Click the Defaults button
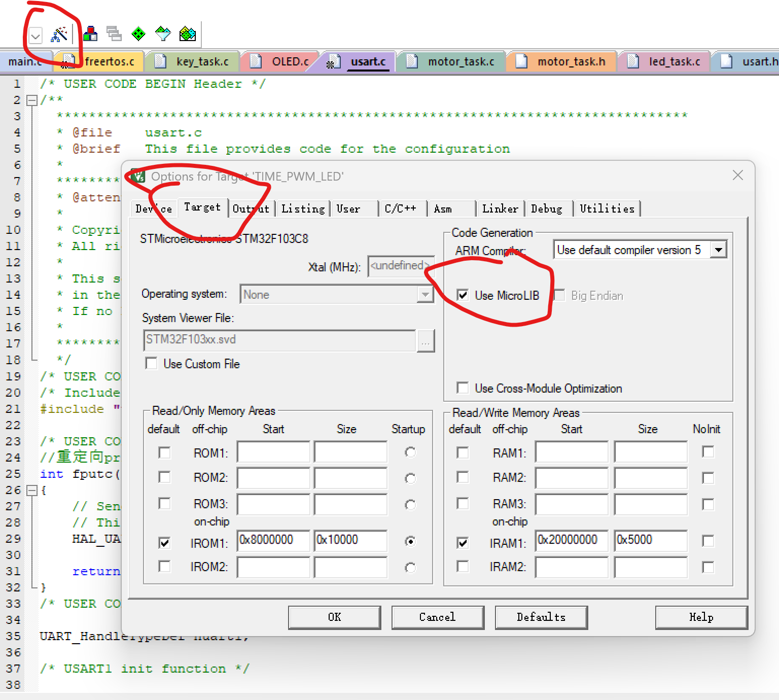This screenshot has width=779, height=700. click(x=541, y=617)
